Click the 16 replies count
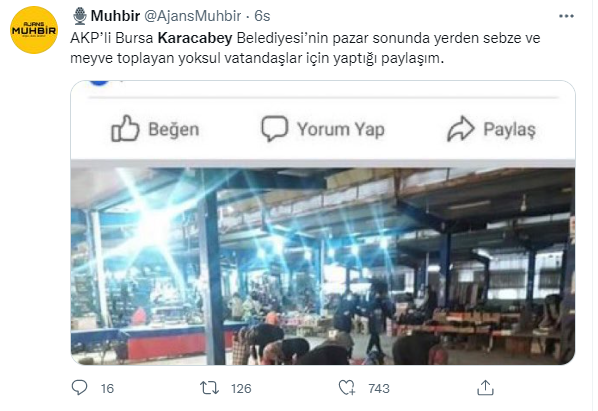 [x=107, y=389]
